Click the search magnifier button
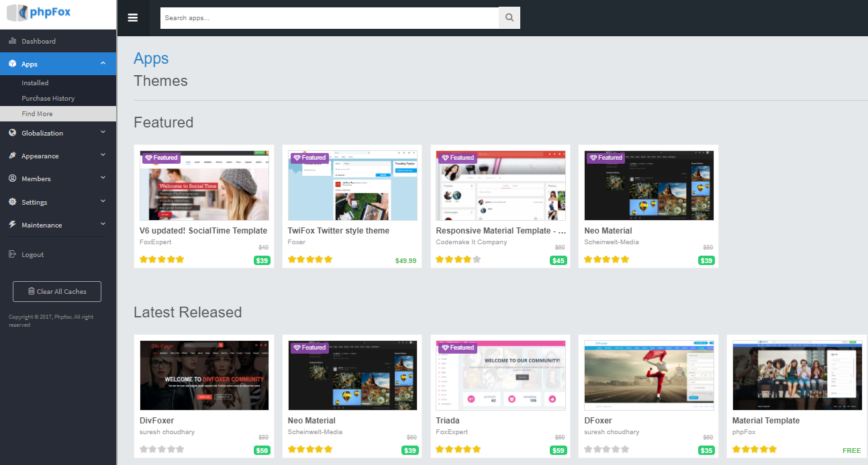The width and height of the screenshot is (868, 465). (510, 18)
